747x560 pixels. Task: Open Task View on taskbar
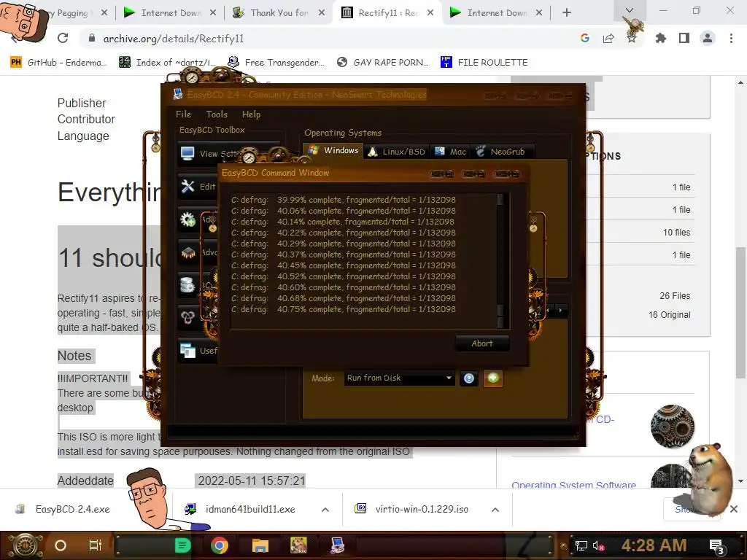click(x=96, y=545)
